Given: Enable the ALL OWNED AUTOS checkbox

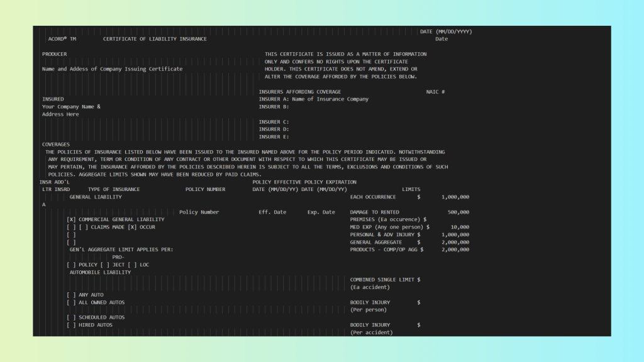Looking at the screenshot, I should coord(71,302).
